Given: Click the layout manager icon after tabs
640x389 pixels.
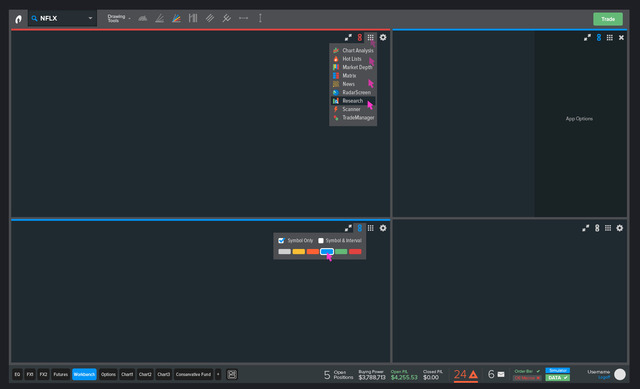Looking at the screenshot, I should pos(232,374).
